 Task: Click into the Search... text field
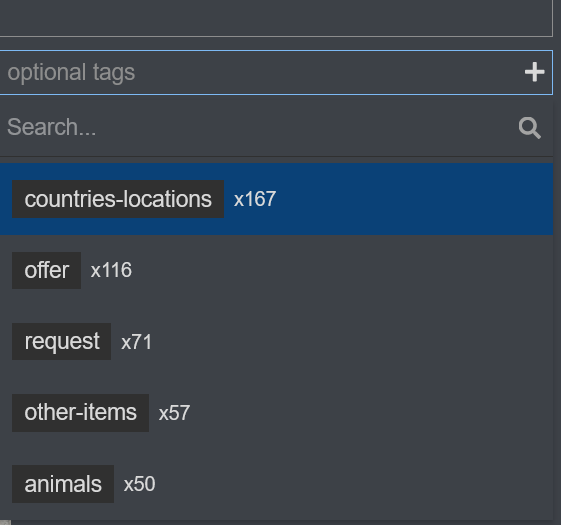click(x=258, y=127)
